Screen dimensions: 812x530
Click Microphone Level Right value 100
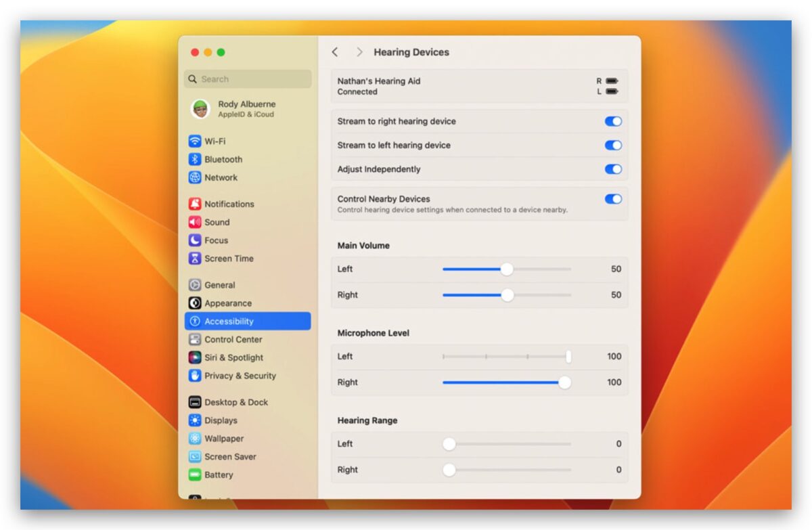pyautogui.click(x=614, y=382)
